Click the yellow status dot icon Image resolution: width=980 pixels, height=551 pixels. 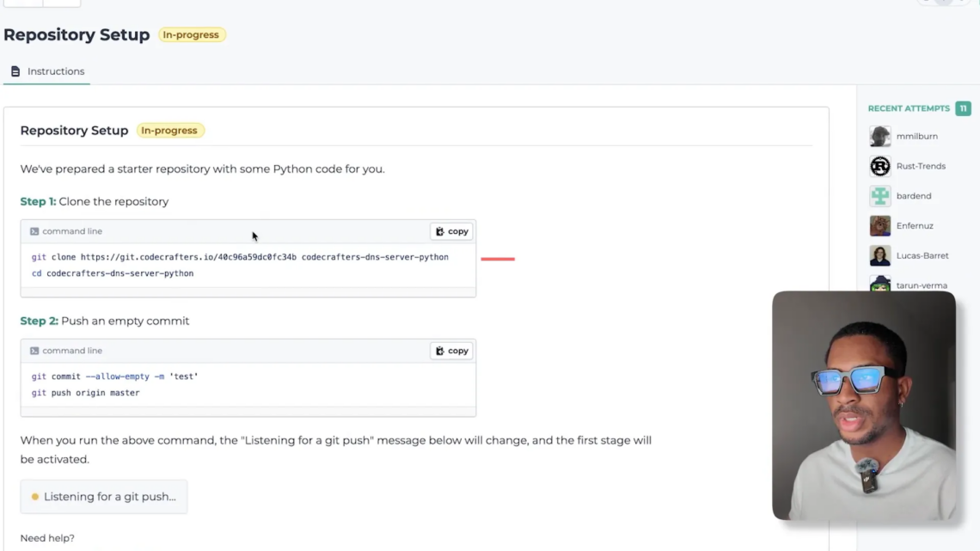pyautogui.click(x=35, y=497)
